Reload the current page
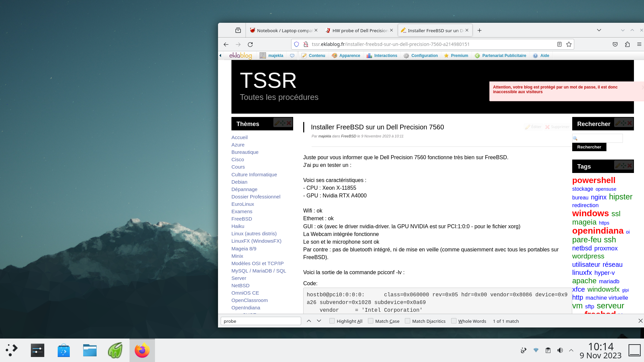The height and width of the screenshot is (362, 644). coord(250,44)
